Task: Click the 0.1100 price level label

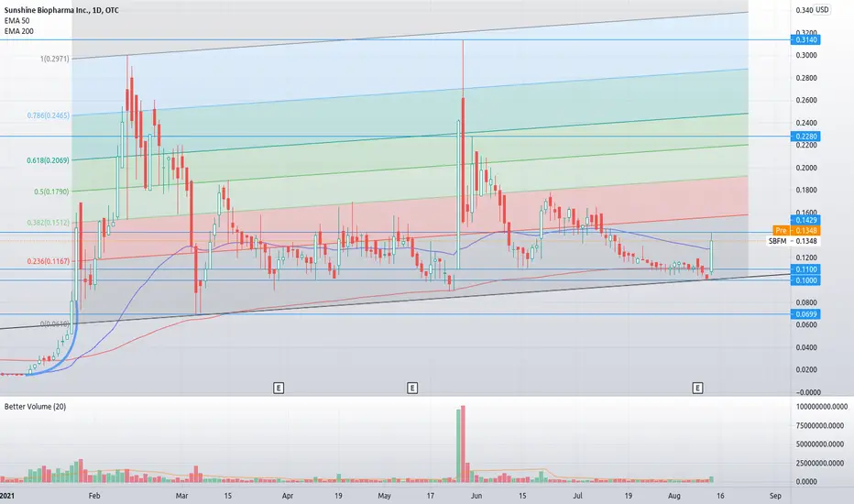Action: point(805,269)
